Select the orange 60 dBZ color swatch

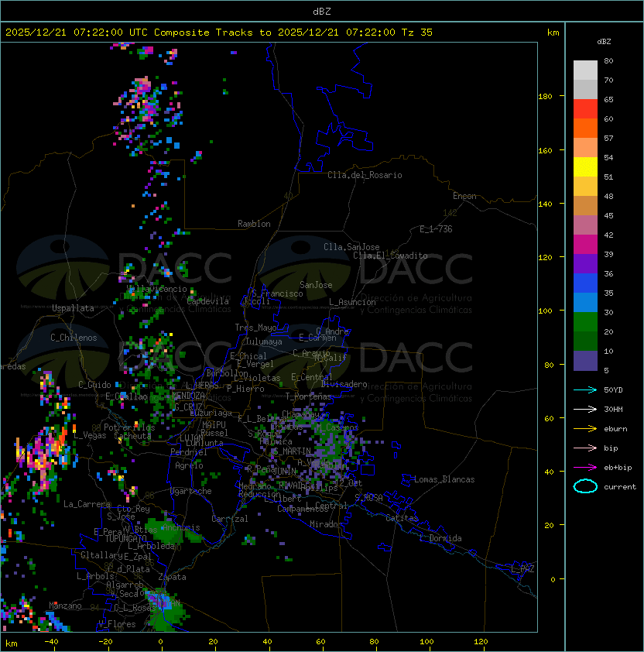click(x=585, y=128)
